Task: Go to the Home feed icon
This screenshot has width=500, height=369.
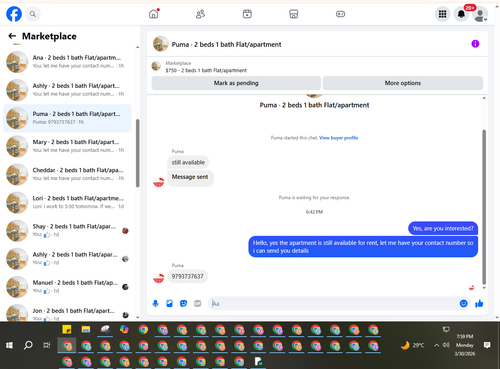Action: [x=154, y=14]
